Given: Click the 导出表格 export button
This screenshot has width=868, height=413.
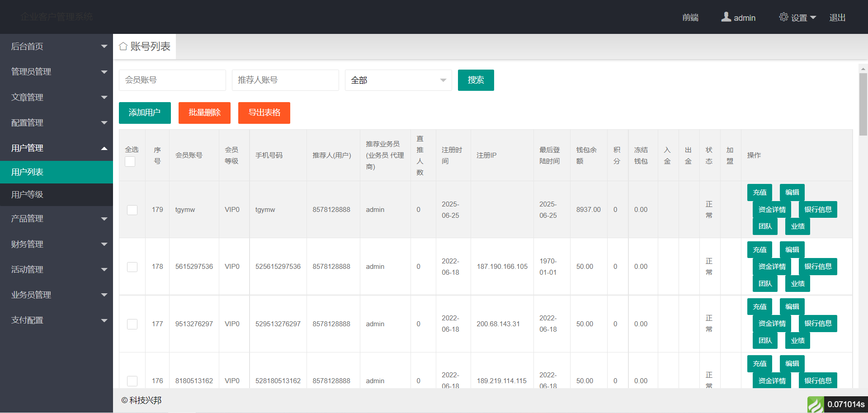Looking at the screenshot, I should [x=264, y=113].
